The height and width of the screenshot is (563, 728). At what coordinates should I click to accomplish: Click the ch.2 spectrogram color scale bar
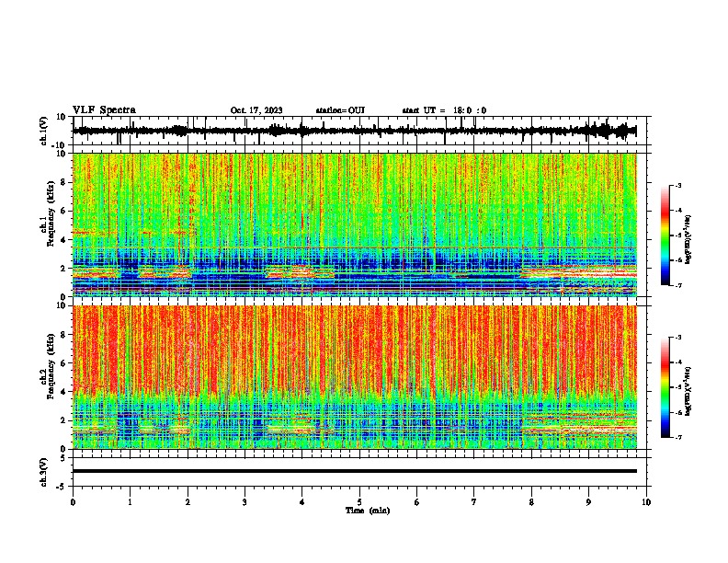[665, 387]
